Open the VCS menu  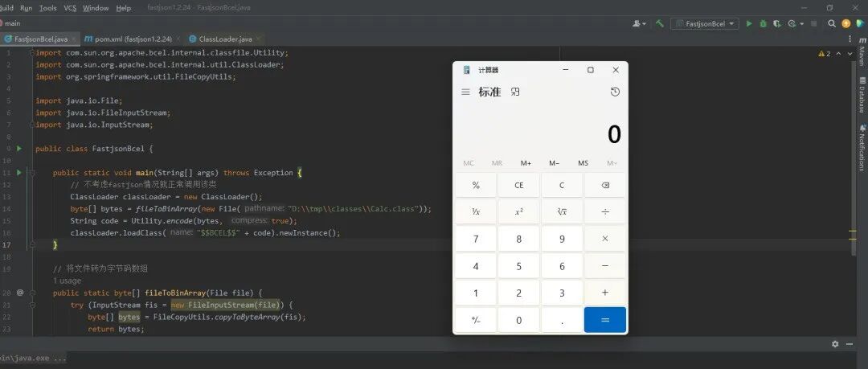70,8
